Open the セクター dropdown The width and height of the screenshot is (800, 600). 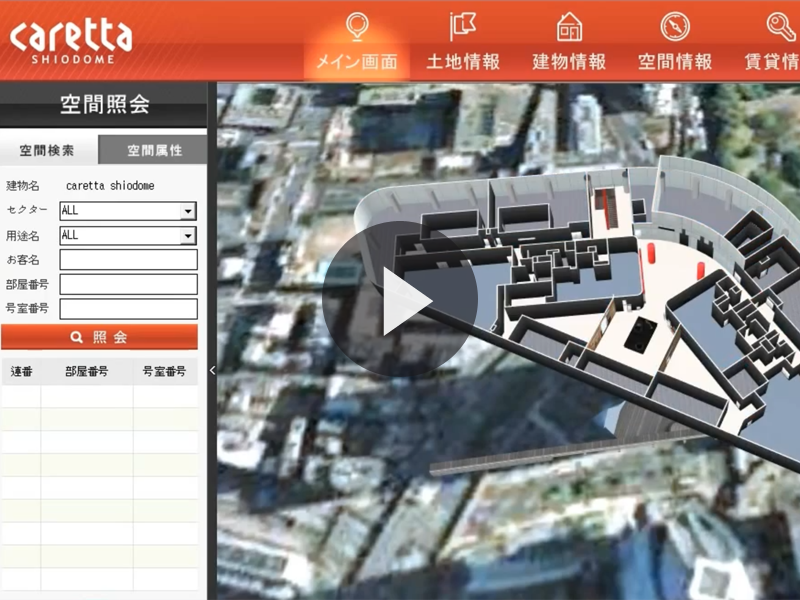click(x=128, y=211)
